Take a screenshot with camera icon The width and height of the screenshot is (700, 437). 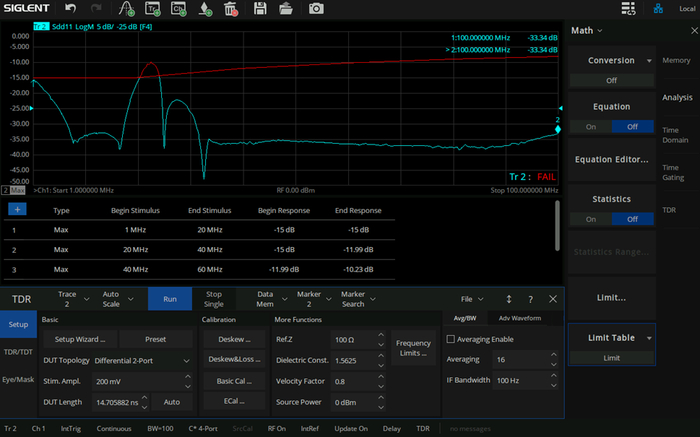(x=316, y=8)
